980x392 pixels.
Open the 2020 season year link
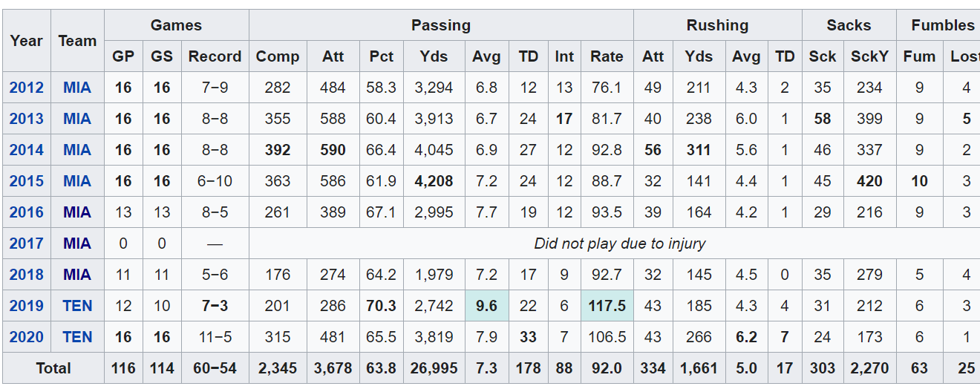[26, 337]
